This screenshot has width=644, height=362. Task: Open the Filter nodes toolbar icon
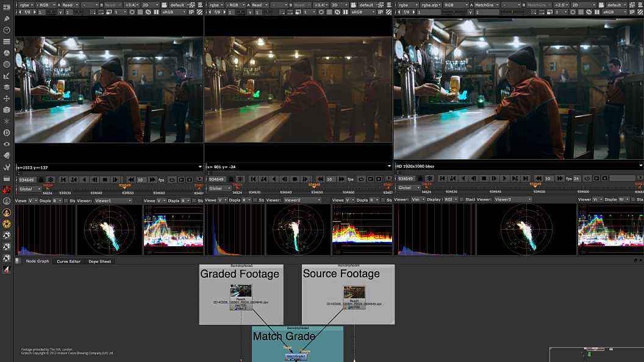click(7, 65)
